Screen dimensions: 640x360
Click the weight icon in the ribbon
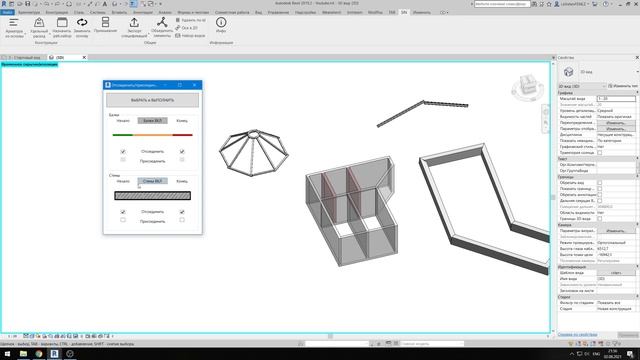pos(39,22)
